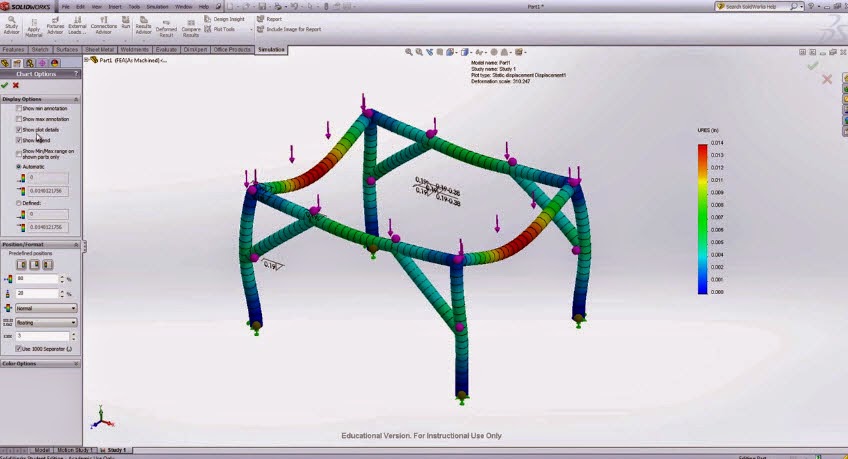Click the Defined maximum value field

pyautogui.click(x=48, y=227)
